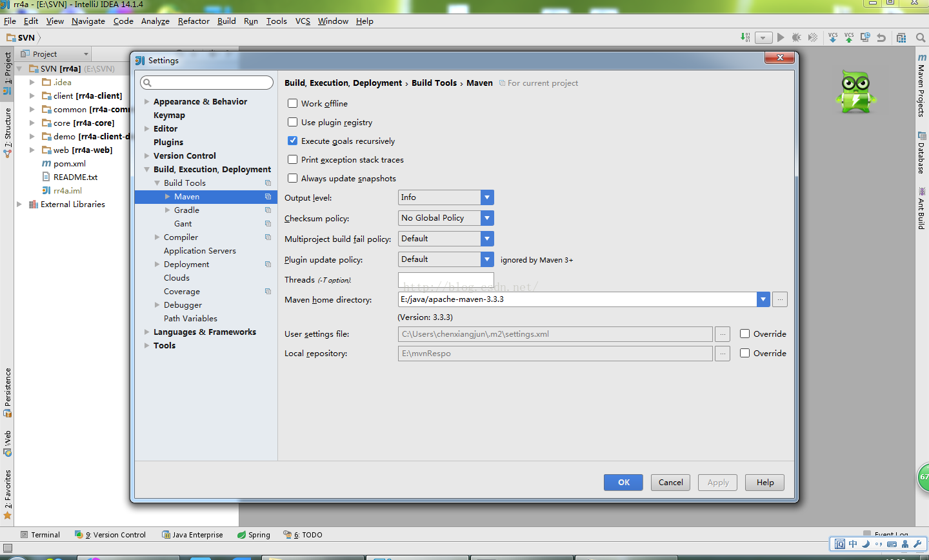Image resolution: width=929 pixels, height=560 pixels.
Task: Click the per-project icon next to Gant
Action: 268,224
